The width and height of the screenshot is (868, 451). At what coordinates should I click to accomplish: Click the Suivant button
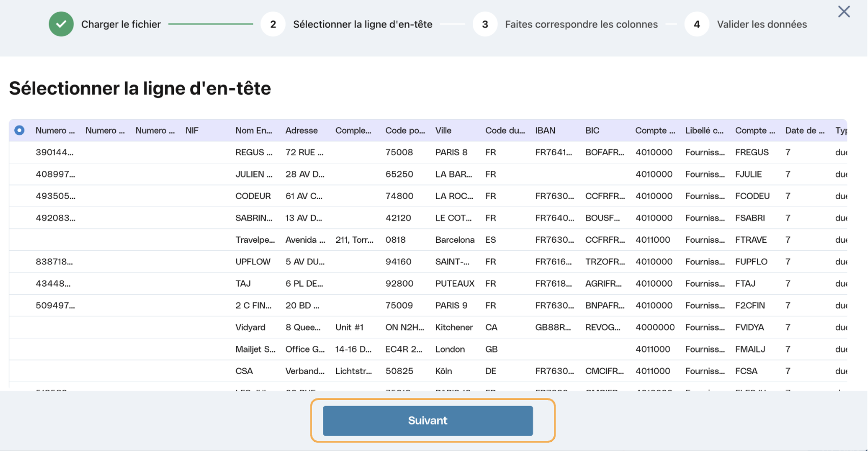pyautogui.click(x=428, y=420)
